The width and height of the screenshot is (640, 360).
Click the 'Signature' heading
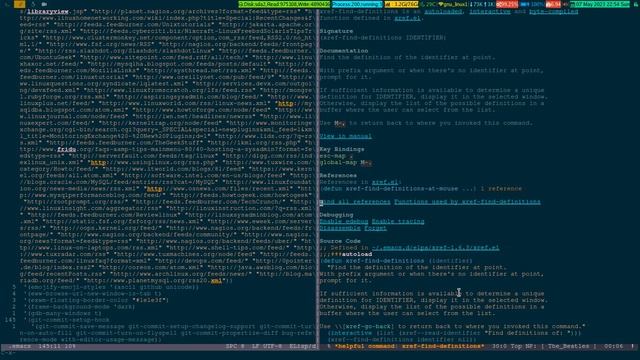coord(336,31)
